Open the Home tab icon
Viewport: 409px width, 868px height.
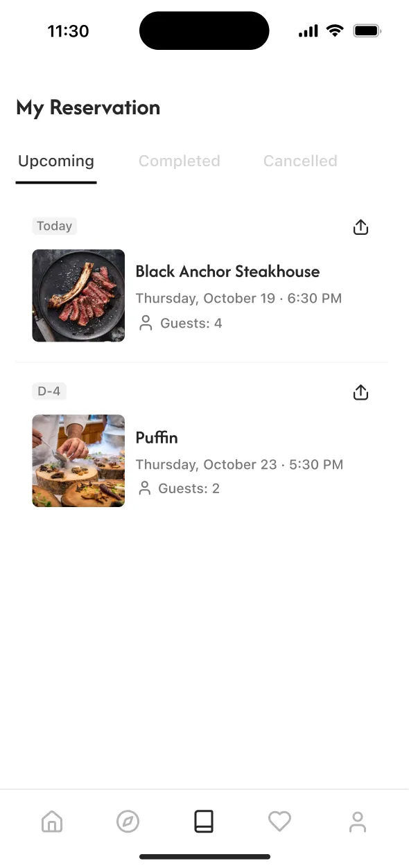pos(52,822)
